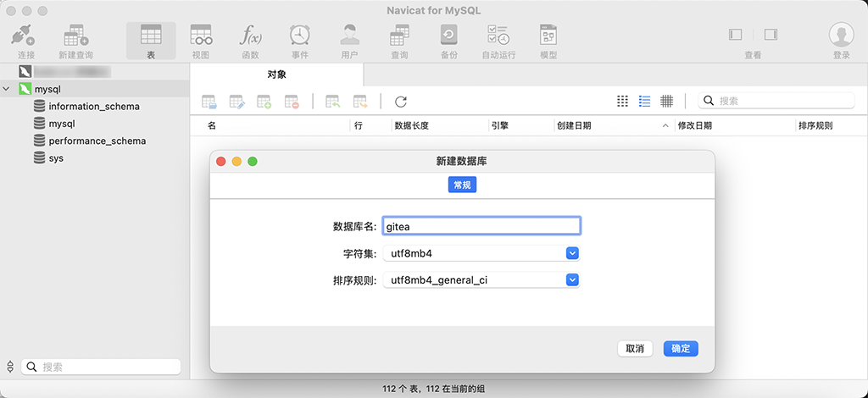Click the delete table minus icon
This screenshot has height=398, width=868.
[x=292, y=102]
